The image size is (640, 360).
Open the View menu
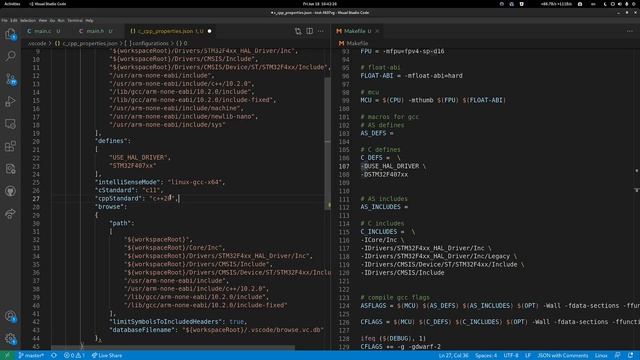pos(42,20)
